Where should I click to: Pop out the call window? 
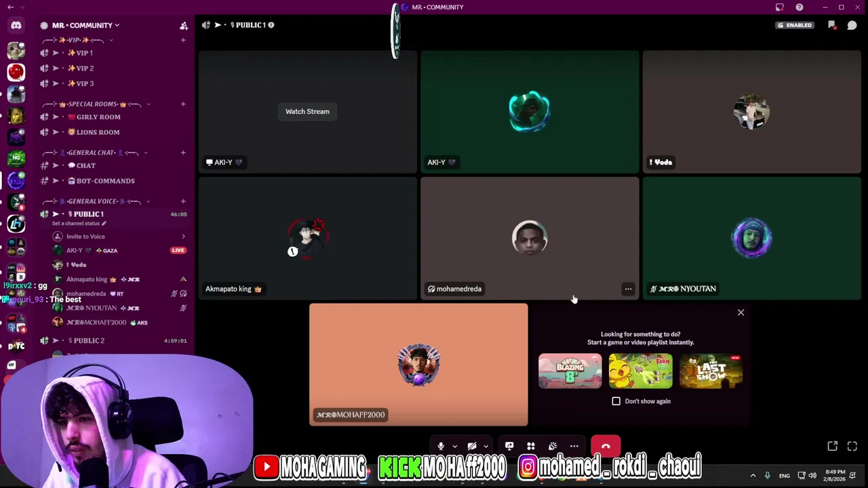(832, 446)
